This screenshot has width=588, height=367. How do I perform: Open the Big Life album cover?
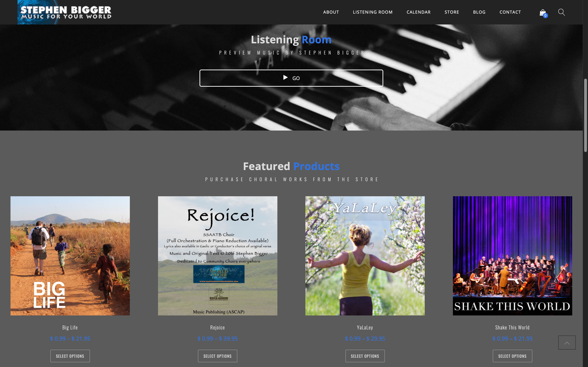click(70, 256)
